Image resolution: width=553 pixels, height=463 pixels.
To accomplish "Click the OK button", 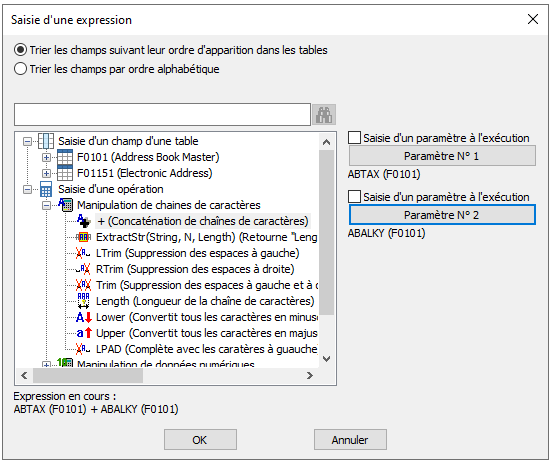I will point(200,440).
